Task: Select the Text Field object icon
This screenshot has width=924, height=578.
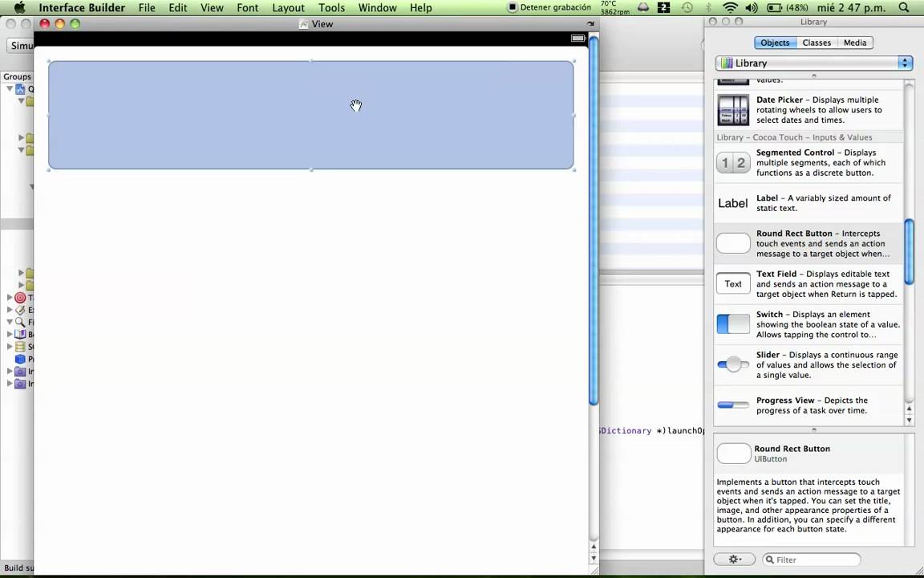Action: (x=733, y=283)
